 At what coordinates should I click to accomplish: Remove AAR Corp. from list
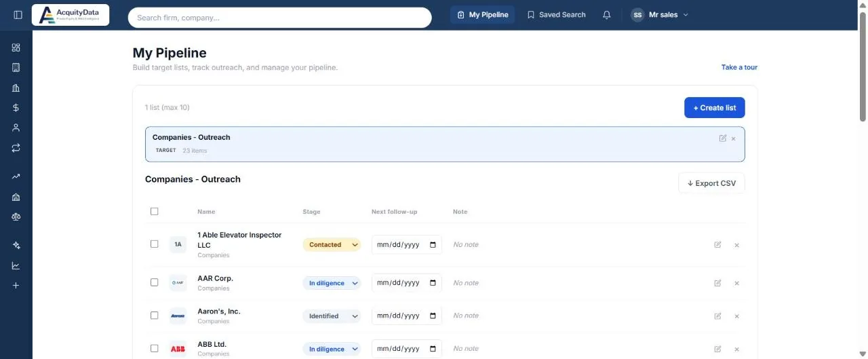(x=736, y=283)
